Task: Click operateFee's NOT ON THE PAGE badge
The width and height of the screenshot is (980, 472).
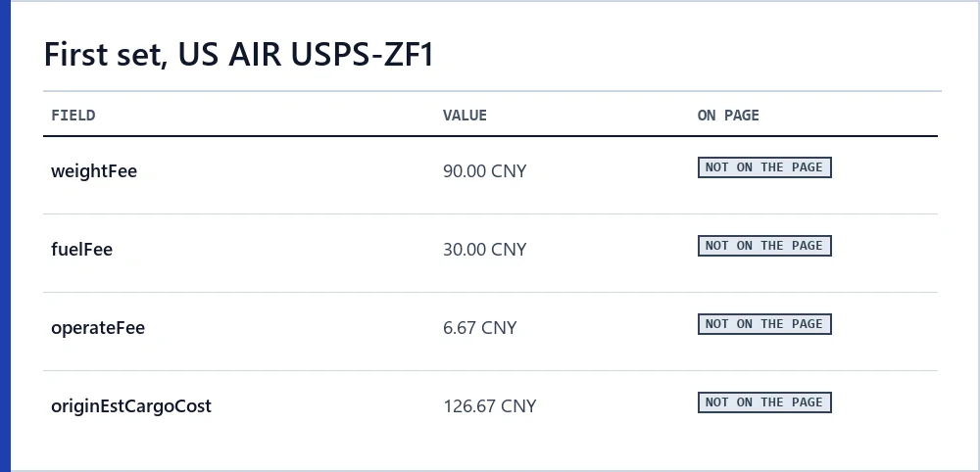Action: (764, 324)
